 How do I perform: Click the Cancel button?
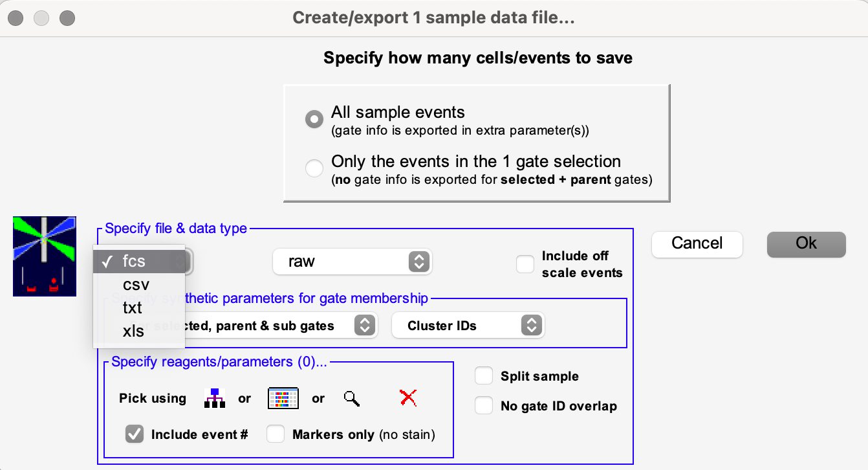click(x=697, y=243)
